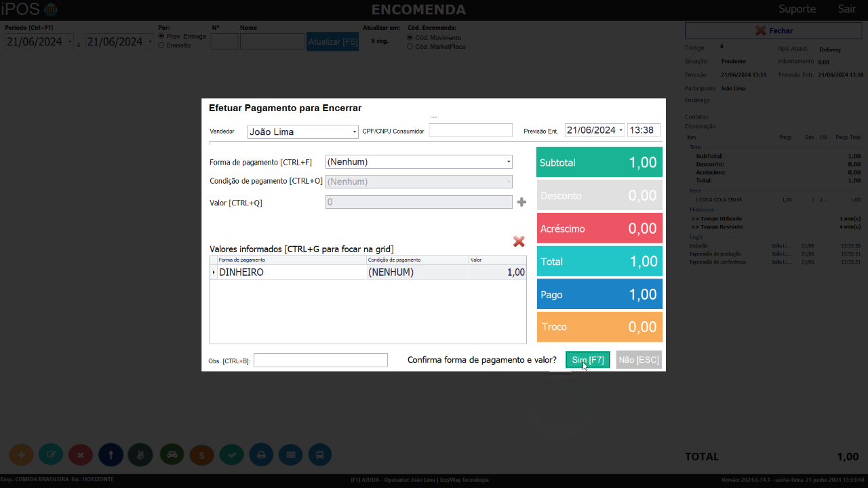
Task: Click the (NENHUM) condition cell in grid
Action: [x=417, y=272]
